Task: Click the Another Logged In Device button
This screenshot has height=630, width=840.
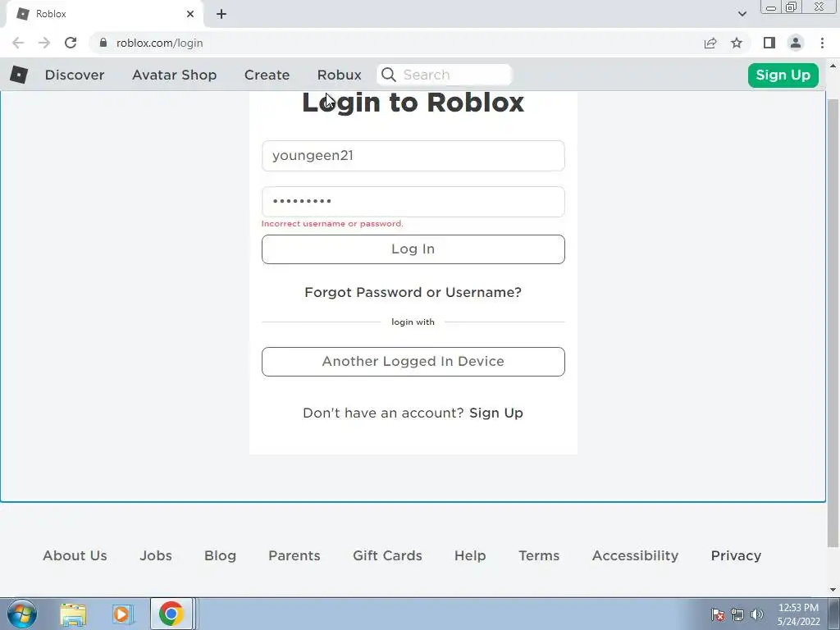Action: coord(413,362)
